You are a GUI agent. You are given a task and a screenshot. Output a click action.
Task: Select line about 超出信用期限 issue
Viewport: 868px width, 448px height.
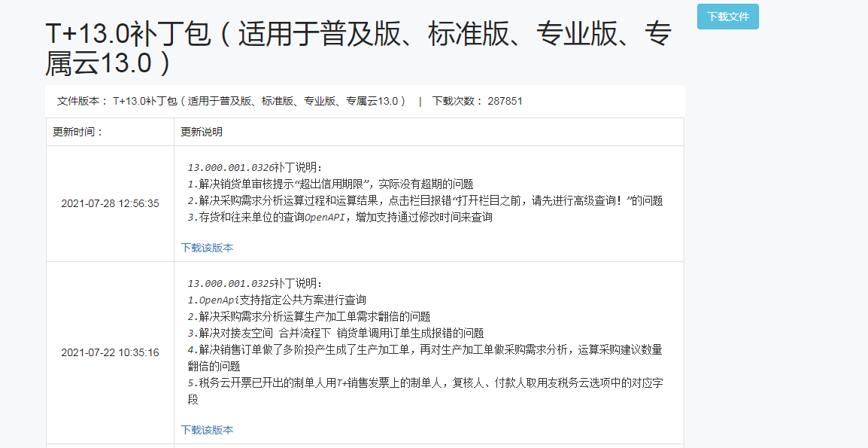click(330, 184)
